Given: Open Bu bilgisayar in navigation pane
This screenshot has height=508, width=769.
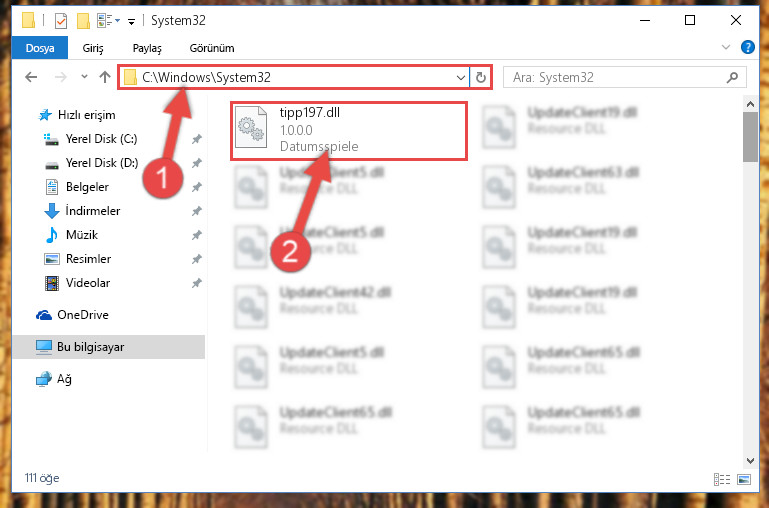Looking at the screenshot, I should 108,347.
